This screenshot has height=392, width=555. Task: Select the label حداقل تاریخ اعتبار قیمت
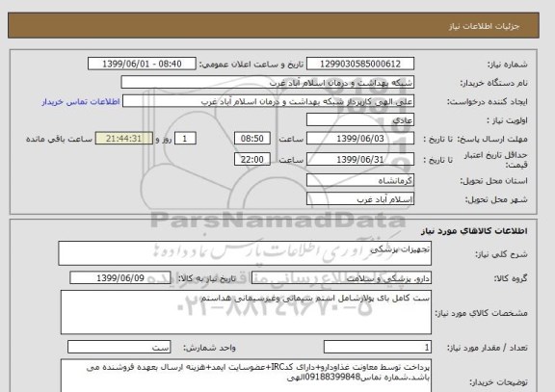pos(495,160)
